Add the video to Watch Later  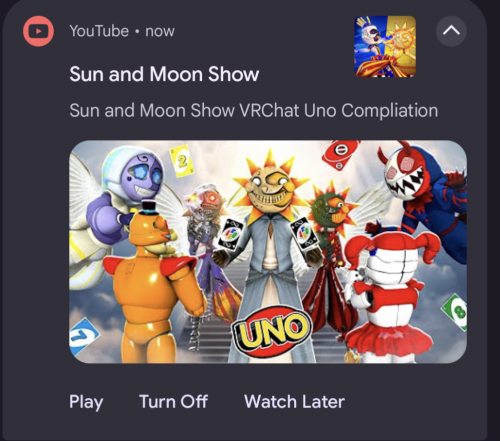pyautogui.click(x=294, y=401)
